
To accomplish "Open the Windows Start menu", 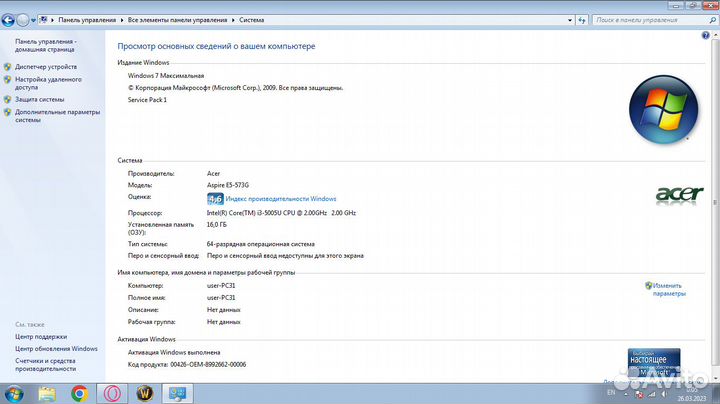I will tap(13, 394).
